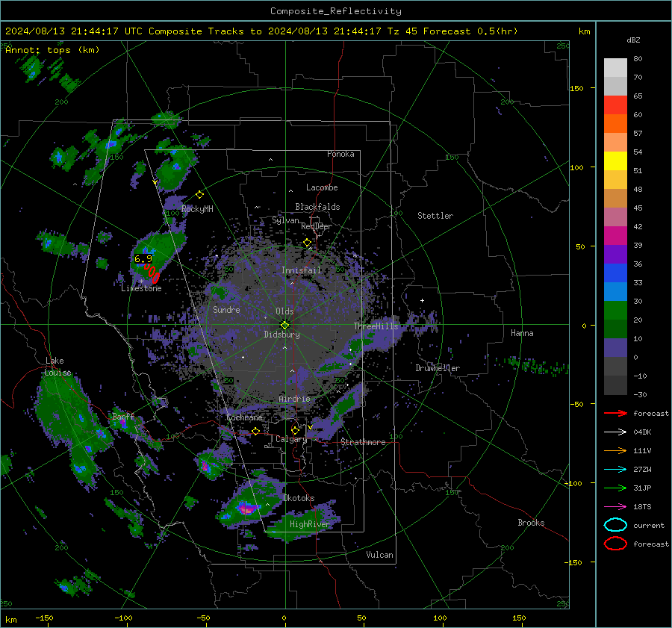The height and width of the screenshot is (628, 672).
Task: Click the RedDeer city label
Action: 317,226
